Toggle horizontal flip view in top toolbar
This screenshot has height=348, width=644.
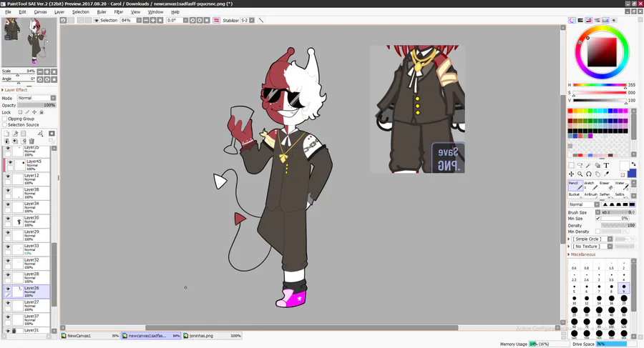pos(216,20)
